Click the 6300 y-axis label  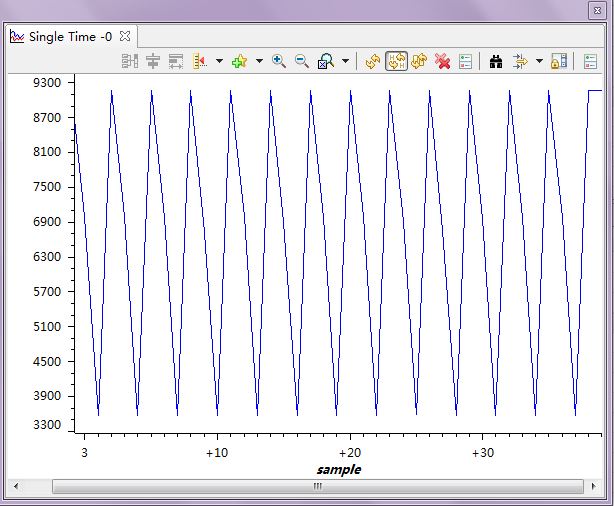(x=47, y=257)
